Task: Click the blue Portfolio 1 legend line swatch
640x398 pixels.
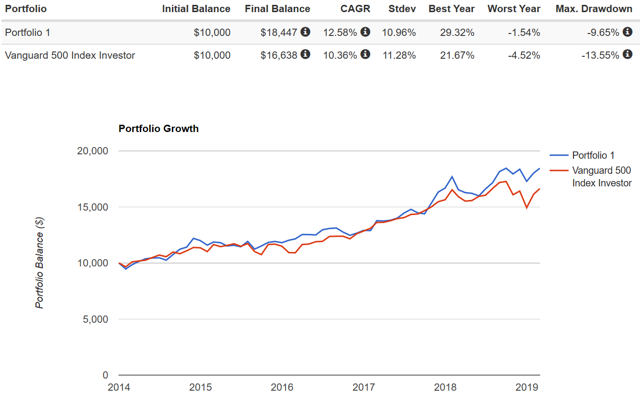Action: [559, 155]
